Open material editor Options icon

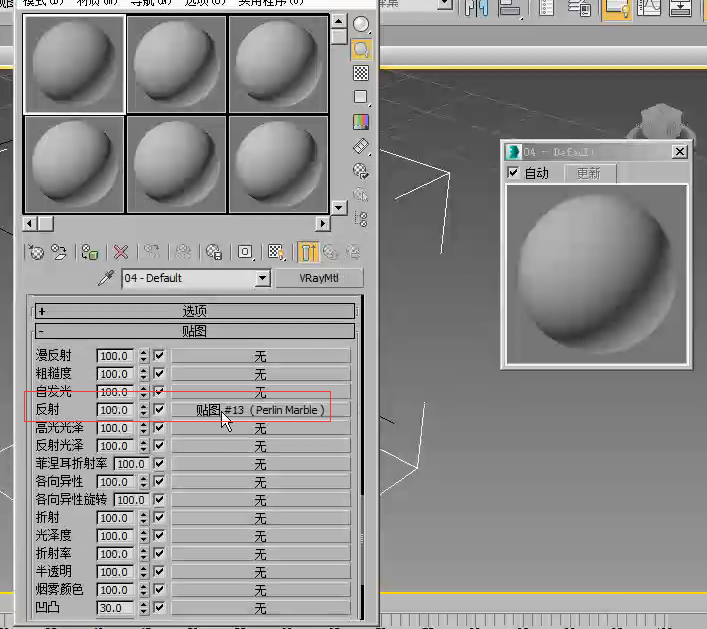tap(361, 170)
